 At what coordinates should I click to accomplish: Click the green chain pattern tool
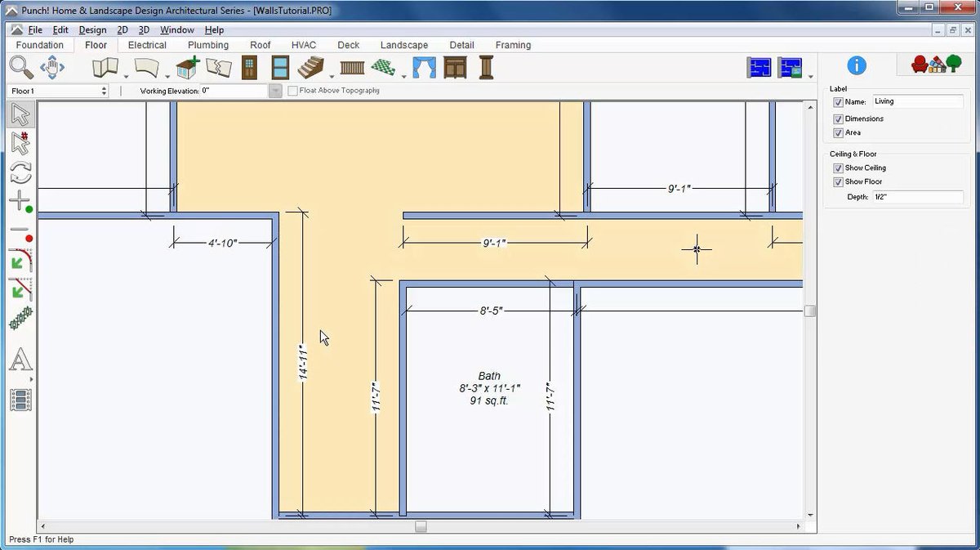pyautogui.click(x=20, y=318)
